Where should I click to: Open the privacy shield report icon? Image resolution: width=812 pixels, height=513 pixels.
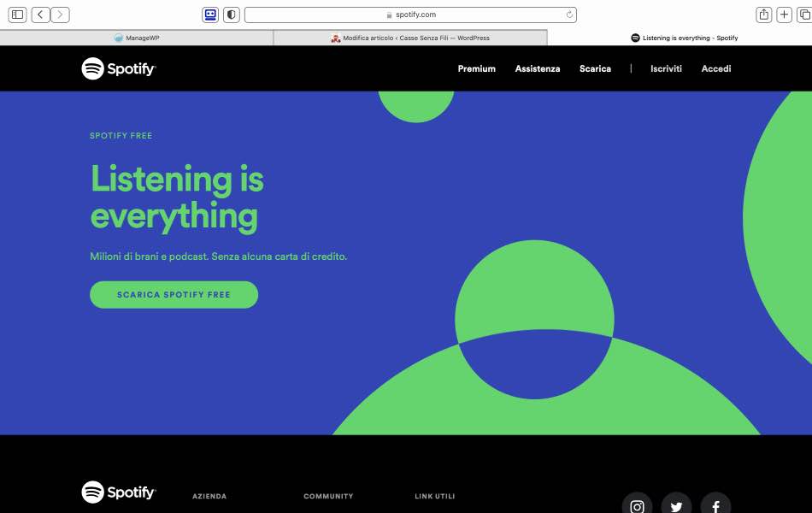click(x=232, y=15)
